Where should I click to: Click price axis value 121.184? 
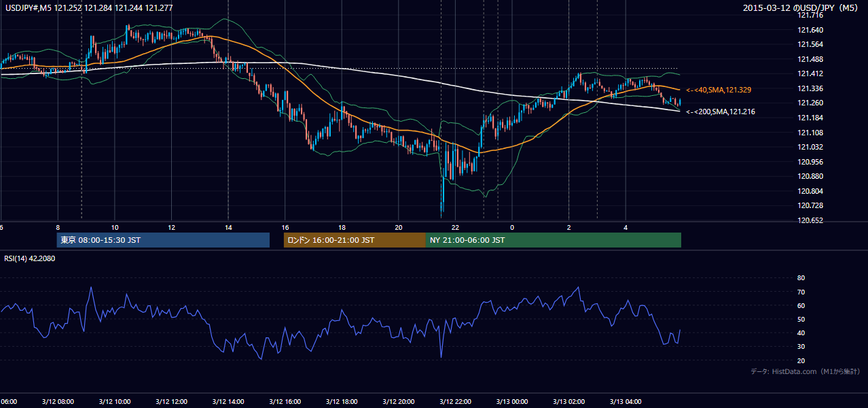(810, 118)
